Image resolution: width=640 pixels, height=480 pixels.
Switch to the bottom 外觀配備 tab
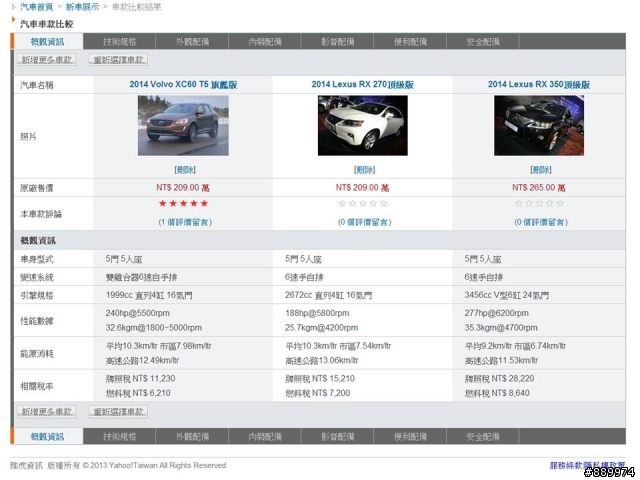pyautogui.click(x=192, y=437)
